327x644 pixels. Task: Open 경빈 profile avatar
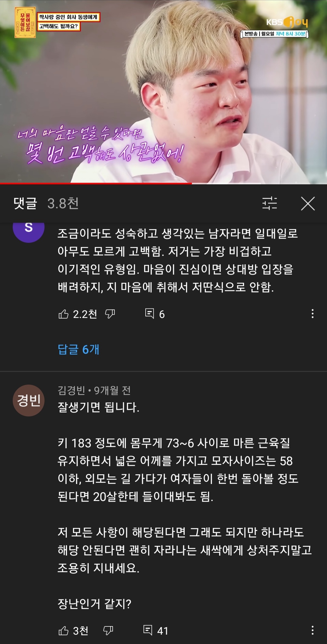(28, 400)
